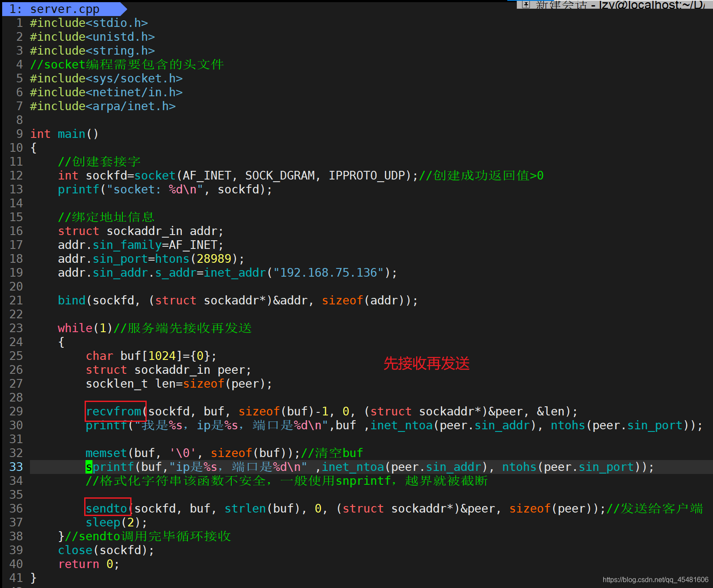This screenshot has height=588, width=713.
Task: Click the socket编程需要包含的头文件 comment
Action: point(127,65)
